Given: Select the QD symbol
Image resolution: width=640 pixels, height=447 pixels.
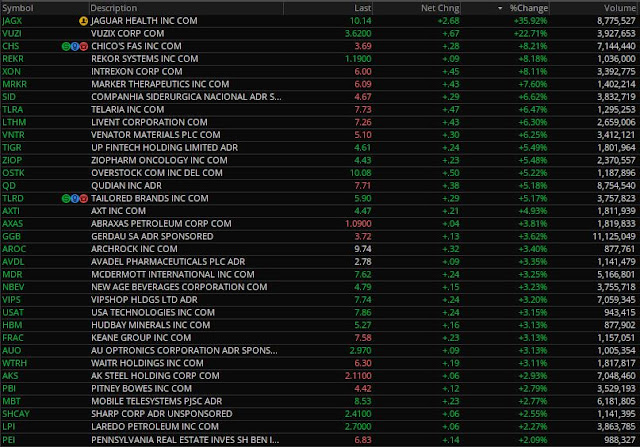Looking at the screenshot, I should click(9, 186).
